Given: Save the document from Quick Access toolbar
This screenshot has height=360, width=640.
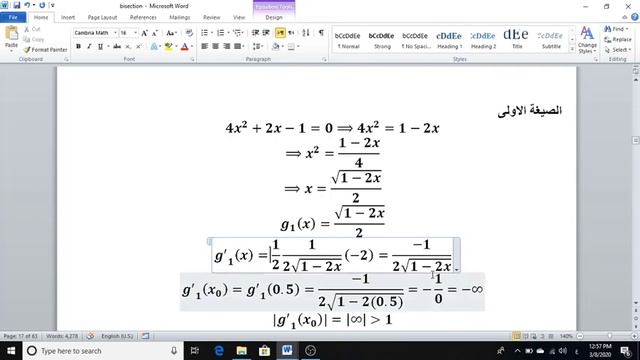Looking at the screenshot, I should click(16, 5).
